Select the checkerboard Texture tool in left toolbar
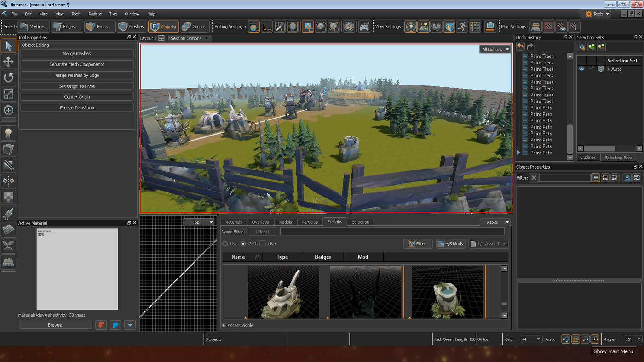The image size is (644, 362). [x=8, y=198]
